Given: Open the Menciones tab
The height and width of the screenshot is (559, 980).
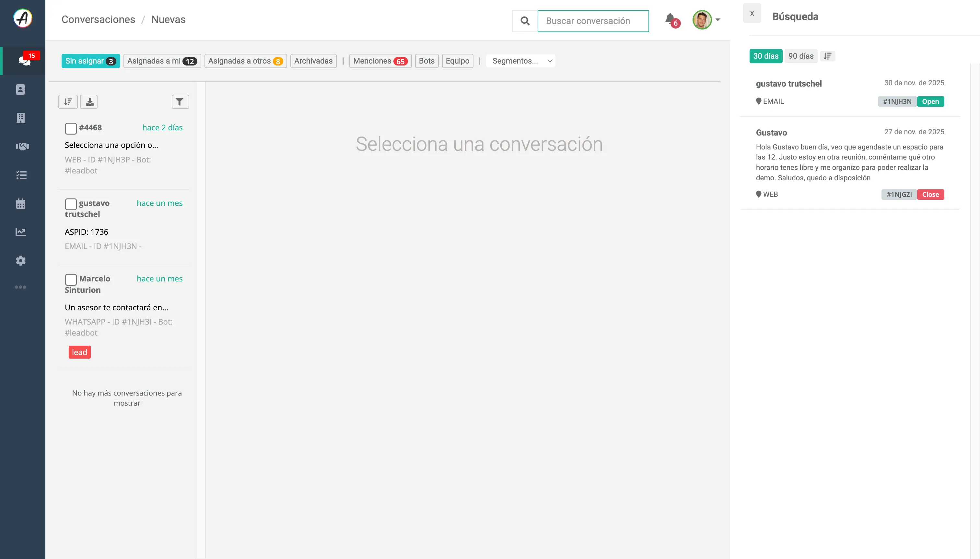Looking at the screenshot, I should (x=380, y=61).
